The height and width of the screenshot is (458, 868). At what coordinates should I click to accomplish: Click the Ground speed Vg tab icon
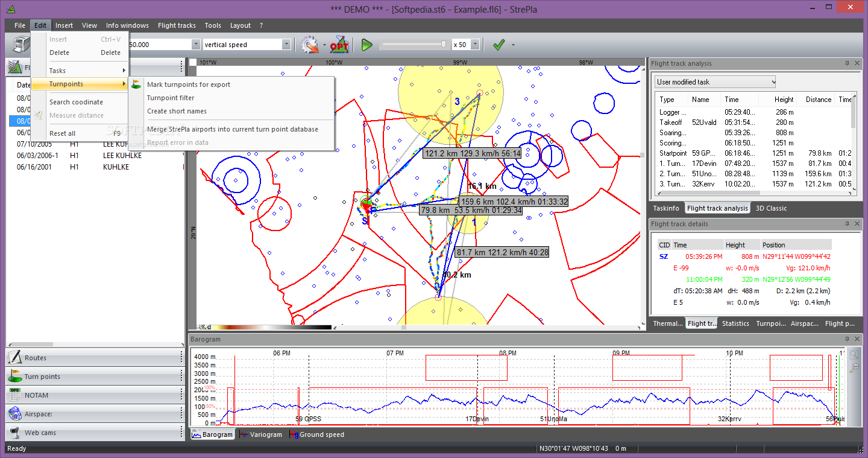point(294,434)
